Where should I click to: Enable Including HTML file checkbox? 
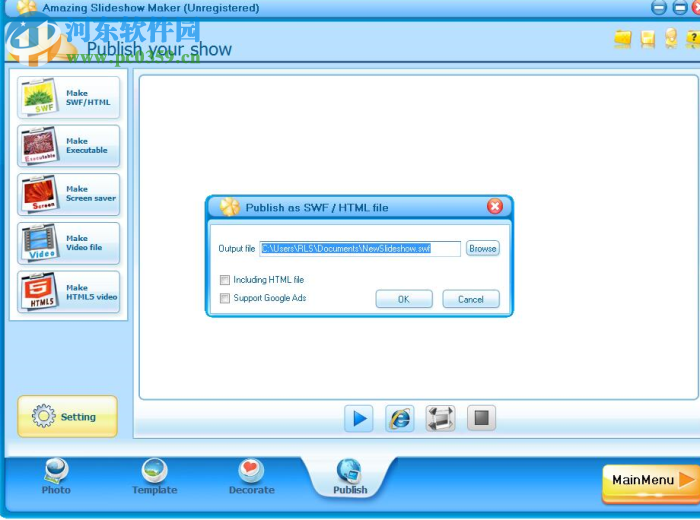[225, 280]
